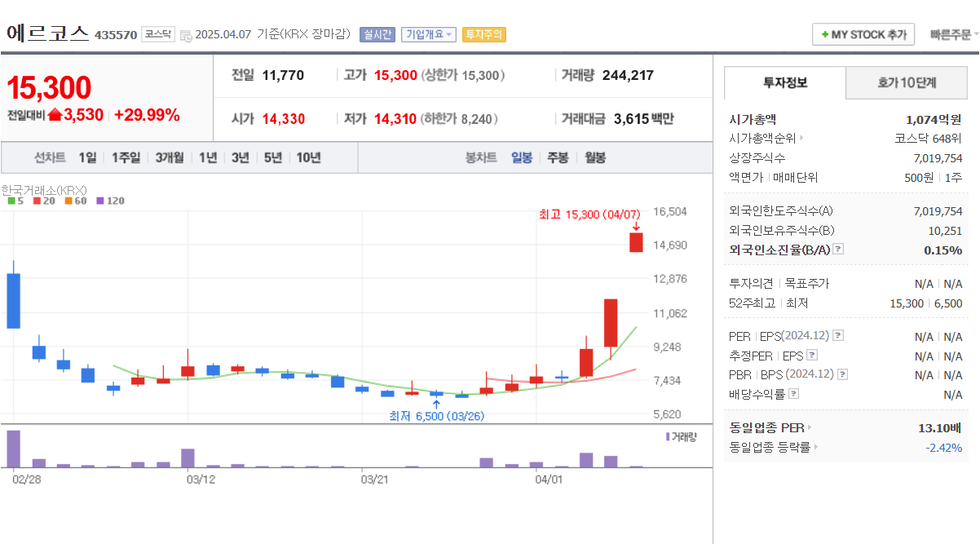
Task: Select the 3년 line chart period
Action: pyautogui.click(x=240, y=157)
